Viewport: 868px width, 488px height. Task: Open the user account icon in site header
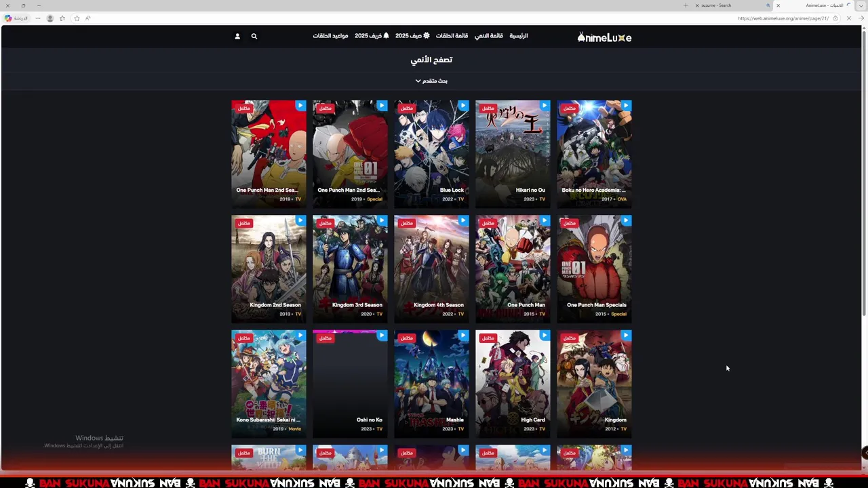click(x=237, y=36)
